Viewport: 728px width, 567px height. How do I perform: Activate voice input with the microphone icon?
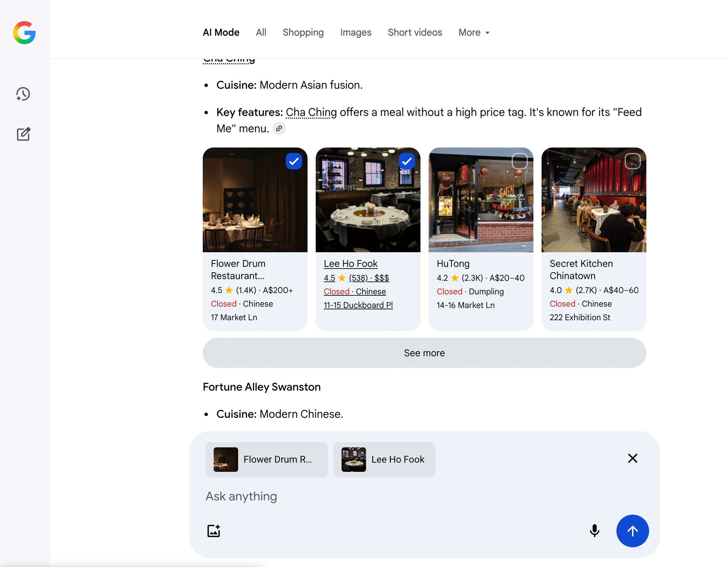tap(594, 530)
